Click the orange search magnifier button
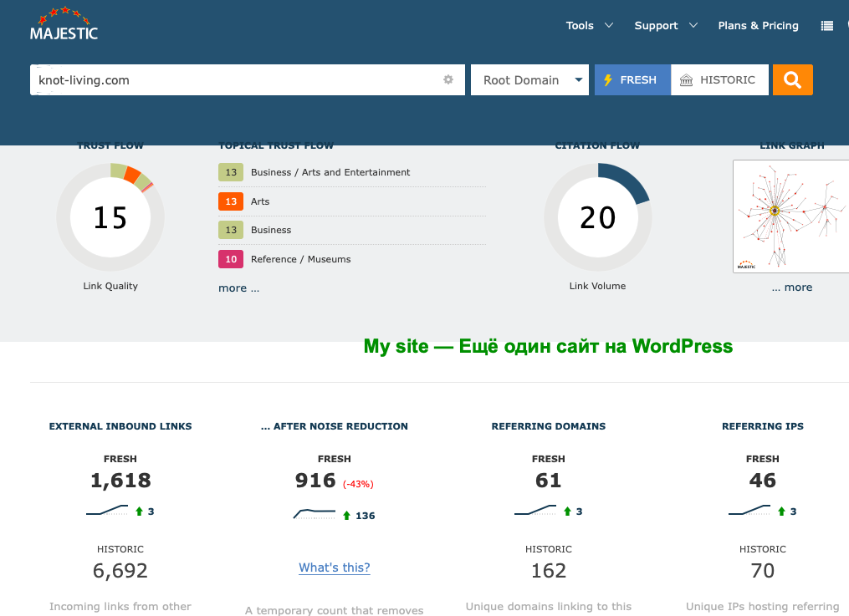 pos(792,80)
